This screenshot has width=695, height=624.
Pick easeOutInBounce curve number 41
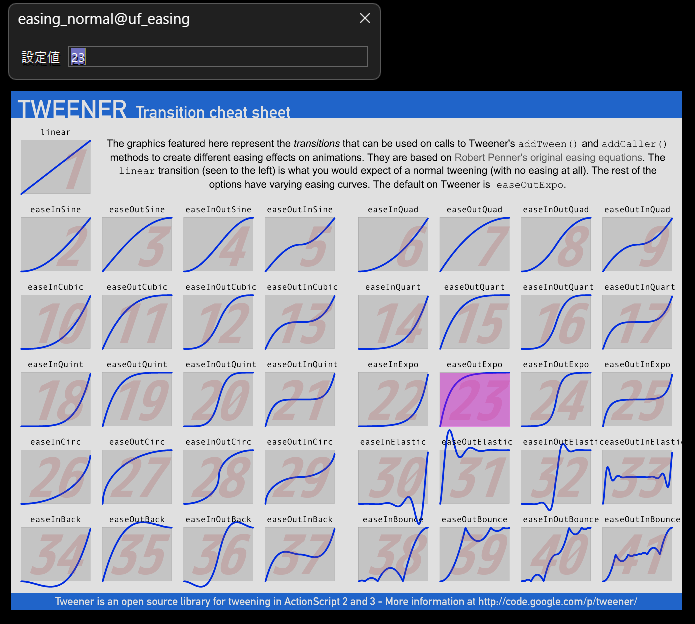click(637, 554)
